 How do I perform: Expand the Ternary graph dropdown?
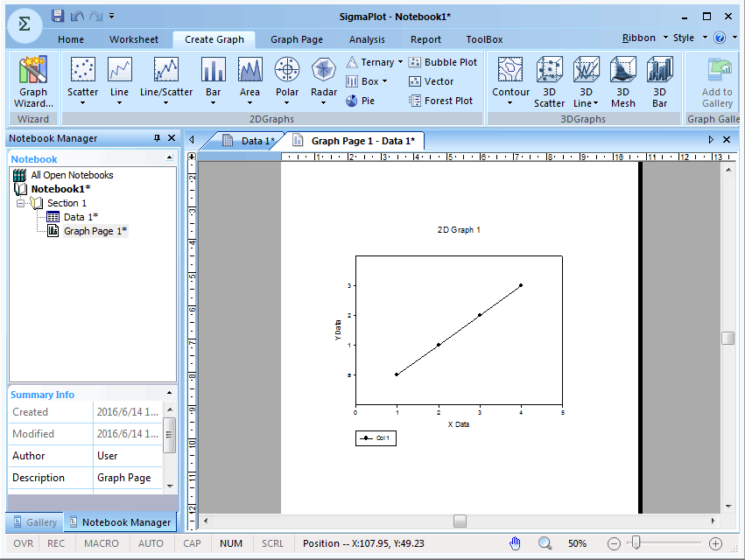(400, 62)
